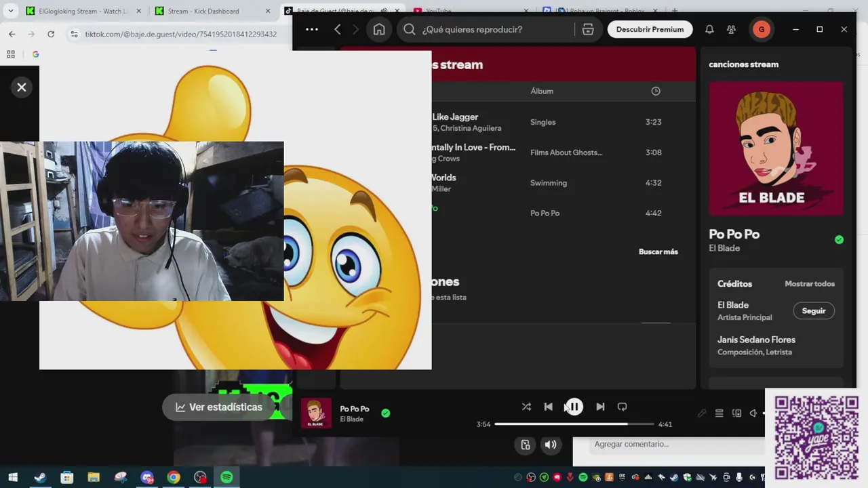Mute TikTok video speaker icon

(551, 445)
